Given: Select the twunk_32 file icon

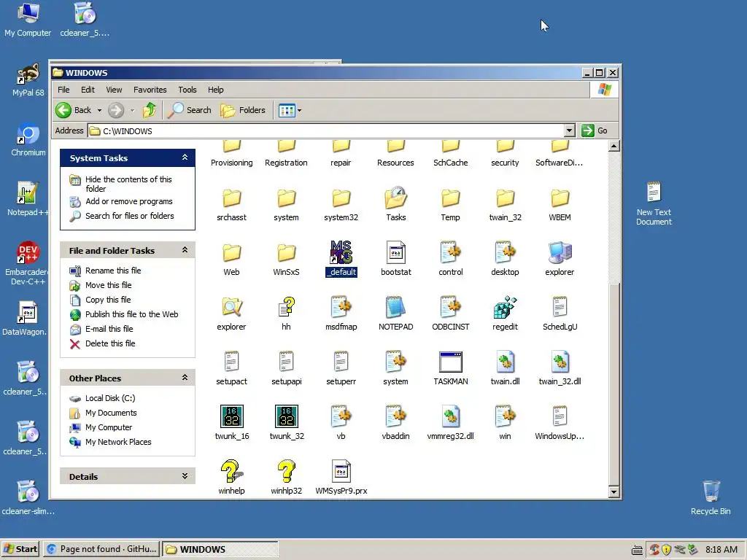Looking at the screenshot, I should pos(286,416).
